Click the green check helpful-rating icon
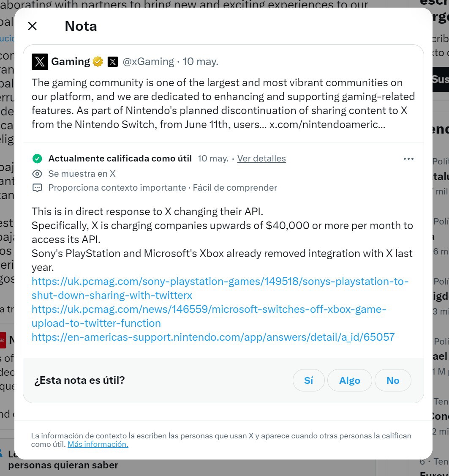This screenshot has height=476, width=449. tap(37, 159)
